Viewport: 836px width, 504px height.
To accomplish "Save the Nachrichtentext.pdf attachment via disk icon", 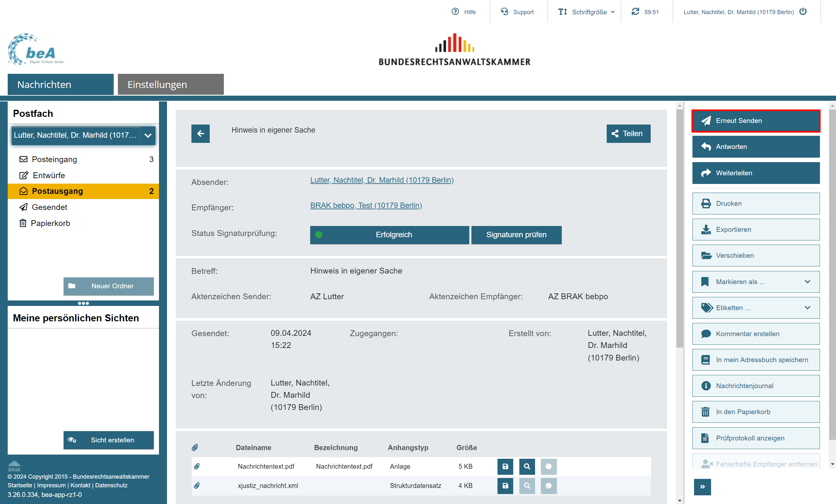I will coord(505,466).
